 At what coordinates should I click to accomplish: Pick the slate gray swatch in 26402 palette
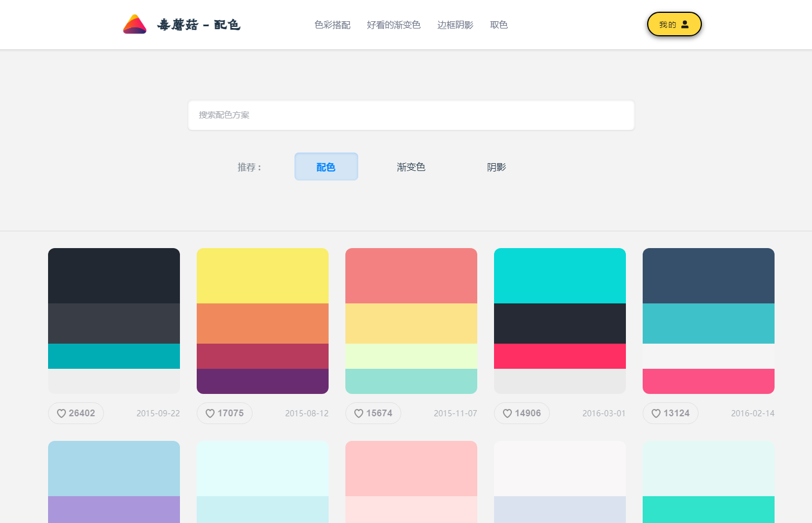pyautogui.click(x=114, y=324)
